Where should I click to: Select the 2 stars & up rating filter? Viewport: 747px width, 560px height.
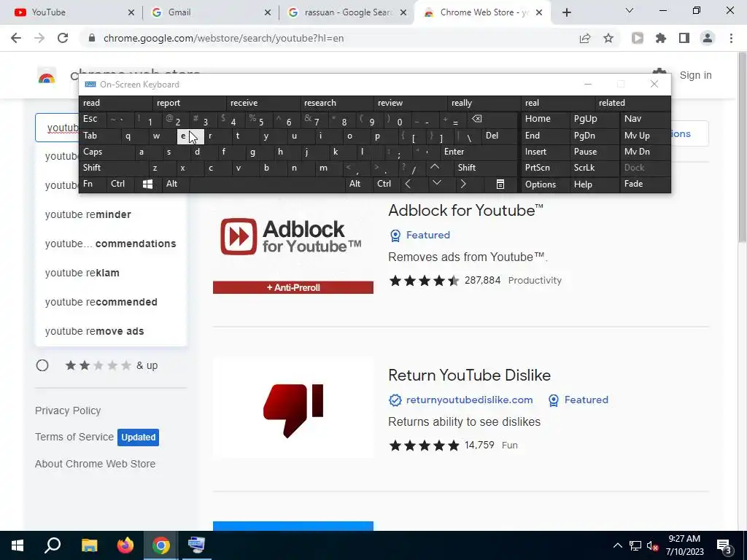click(42, 365)
